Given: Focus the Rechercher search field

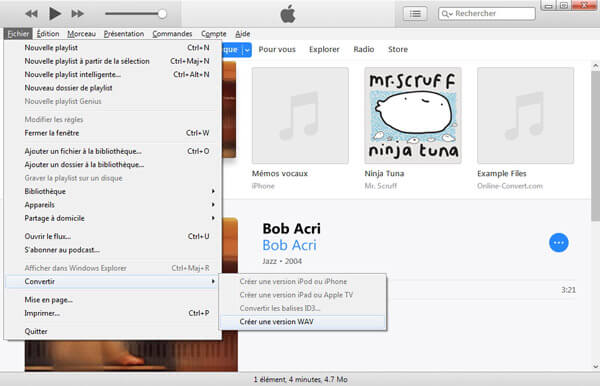Looking at the screenshot, I should click(487, 13).
